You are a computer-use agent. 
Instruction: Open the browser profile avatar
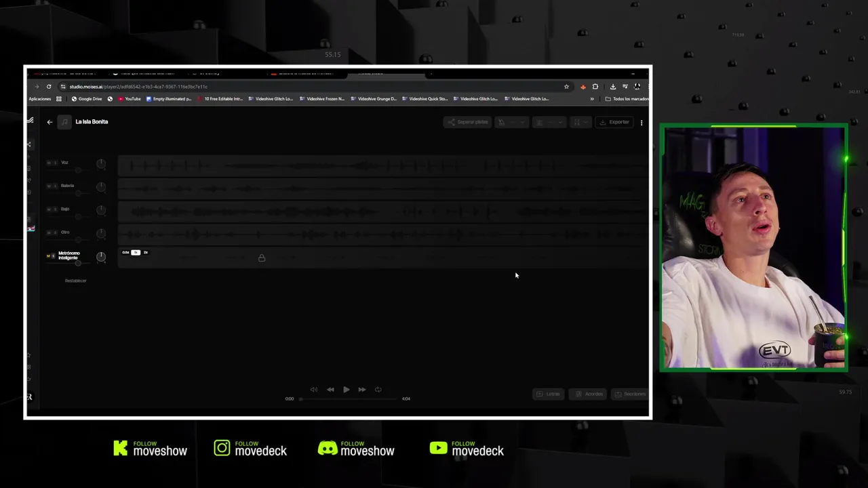click(637, 87)
